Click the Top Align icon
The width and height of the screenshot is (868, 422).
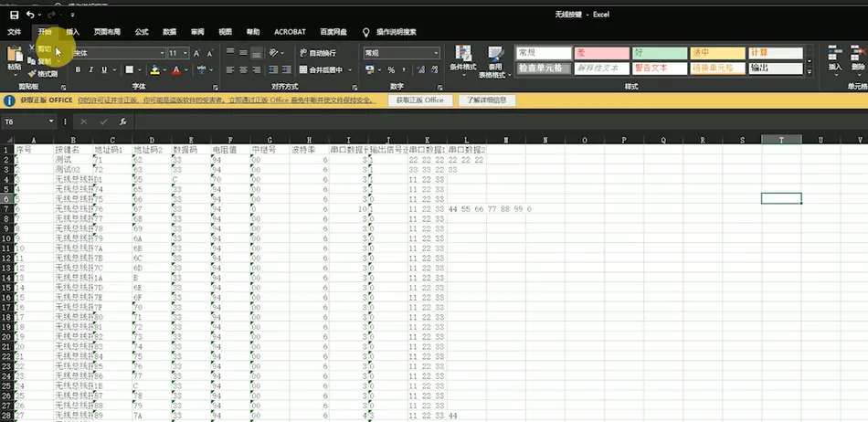coord(230,53)
